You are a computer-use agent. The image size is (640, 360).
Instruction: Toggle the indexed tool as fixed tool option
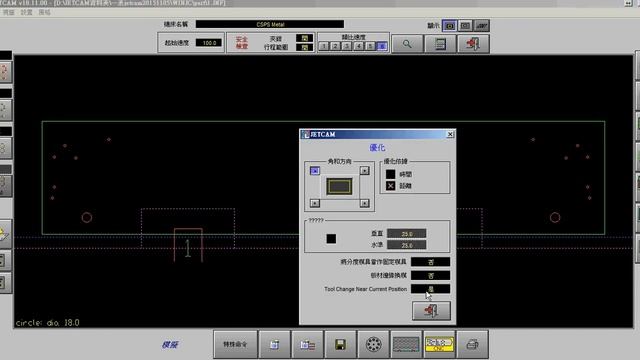pyautogui.click(x=431, y=262)
